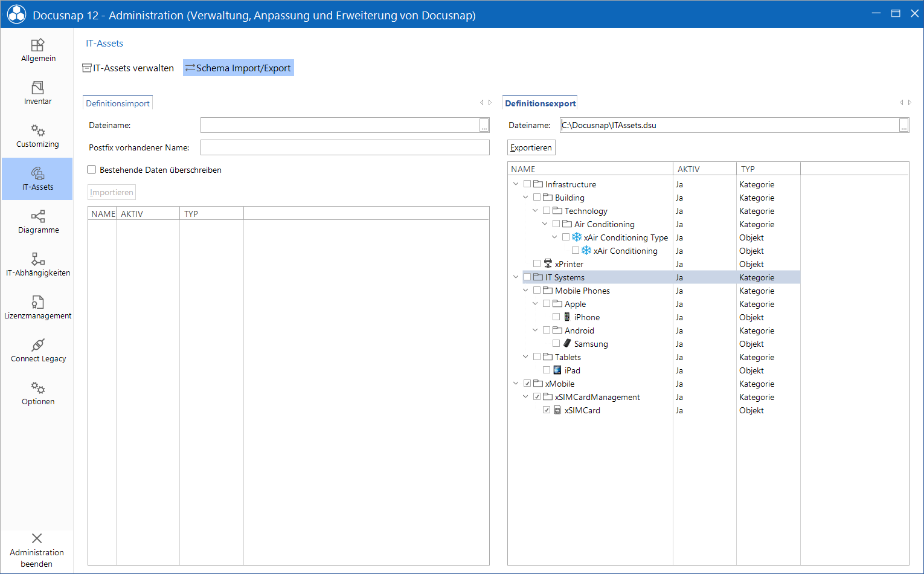Viewport: 924px width, 574px height.
Task: Open the Inventar sidebar icon
Action: (37, 88)
